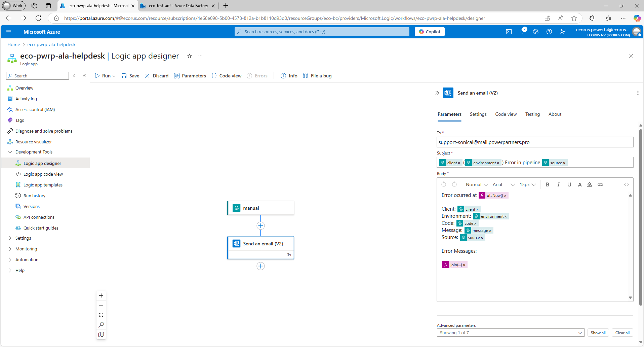The width and height of the screenshot is (644, 347).
Task: Remove the code token in body
Action: tap(475, 223)
